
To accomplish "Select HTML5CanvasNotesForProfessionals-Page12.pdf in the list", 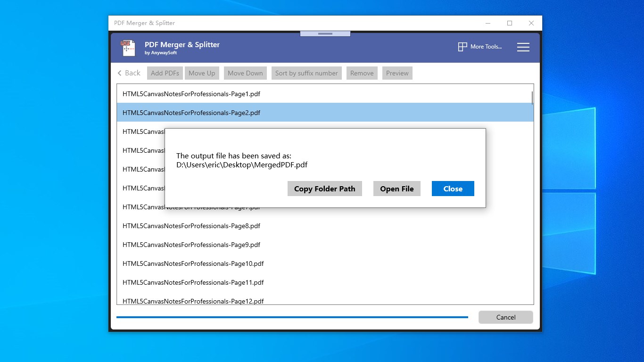I will click(x=193, y=301).
